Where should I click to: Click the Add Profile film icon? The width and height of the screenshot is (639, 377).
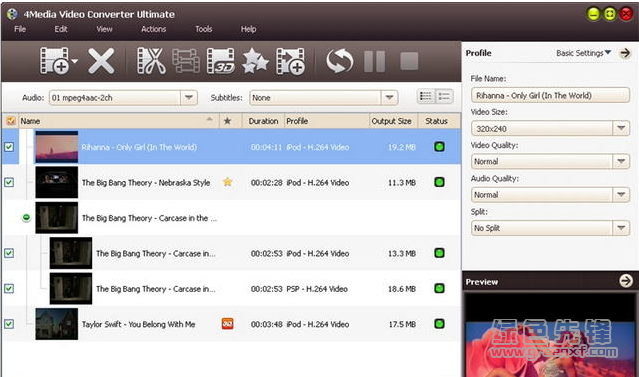pos(290,61)
